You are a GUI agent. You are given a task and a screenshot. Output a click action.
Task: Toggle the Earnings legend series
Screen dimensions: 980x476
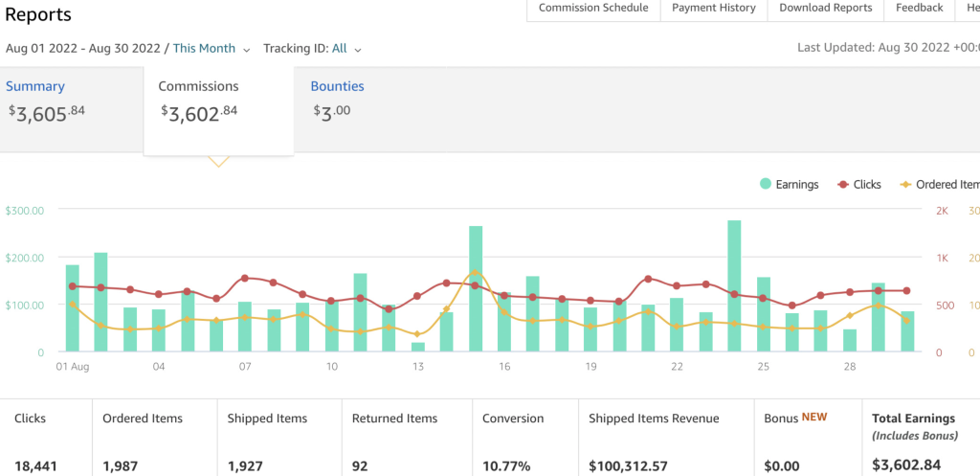coord(790,184)
